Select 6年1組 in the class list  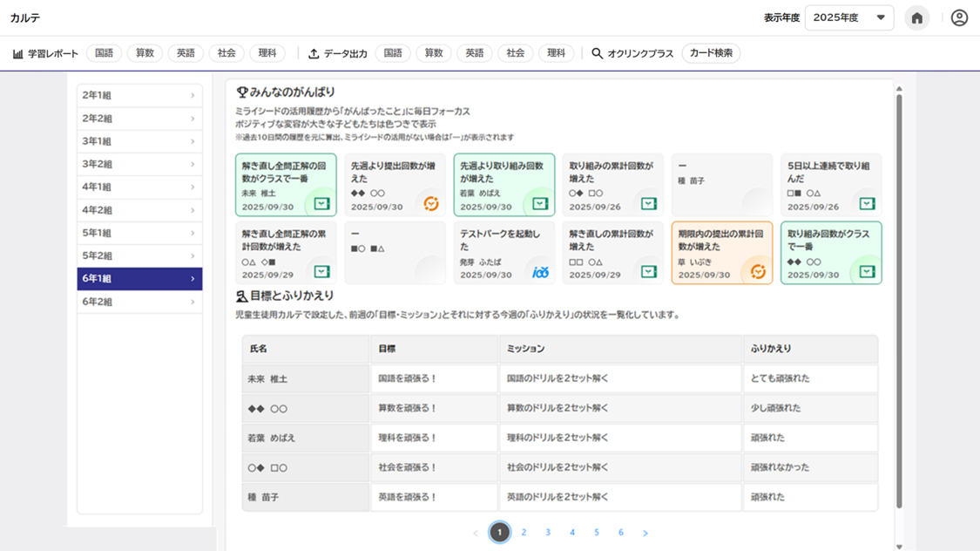tap(139, 279)
